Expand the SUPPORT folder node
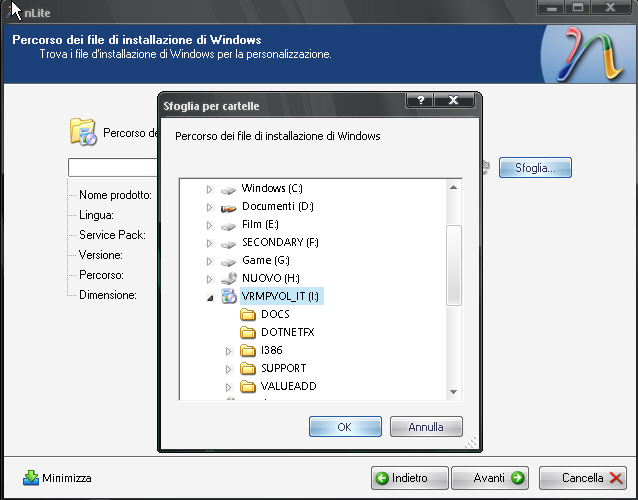This screenshot has width=638, height=500. tap(229, 369)
